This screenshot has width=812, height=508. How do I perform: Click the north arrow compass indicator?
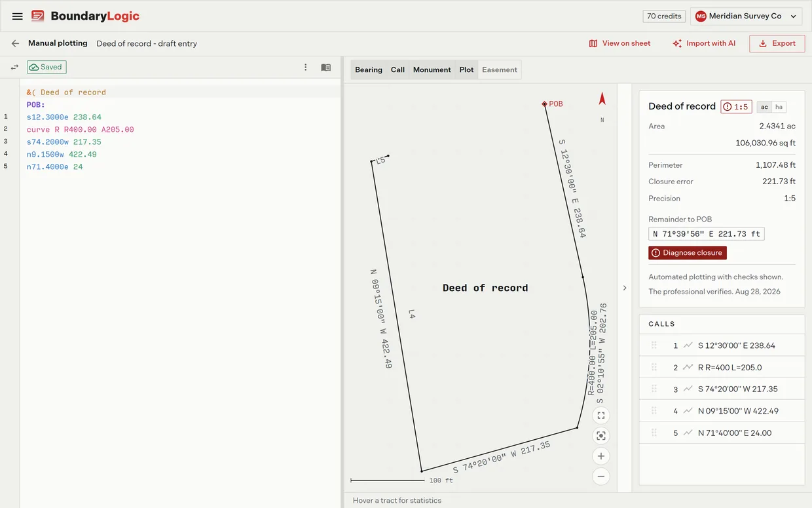602,98
